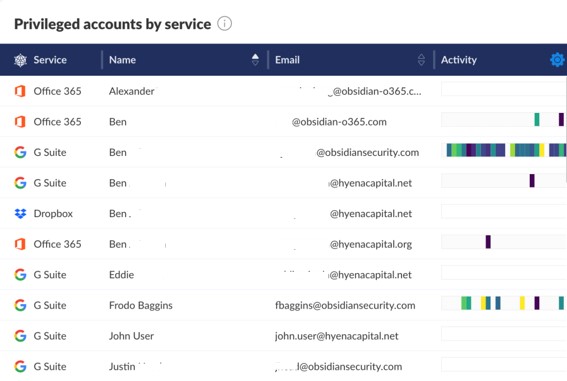Viewport: 567px width, 381px height.
Task: Click the Service column header
Action: pos(50,60)
